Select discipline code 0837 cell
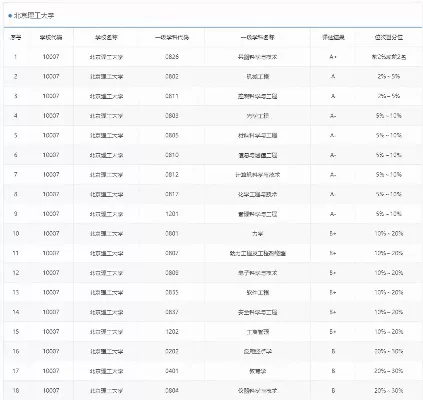 pyautogui.click(x=172, y=312)
